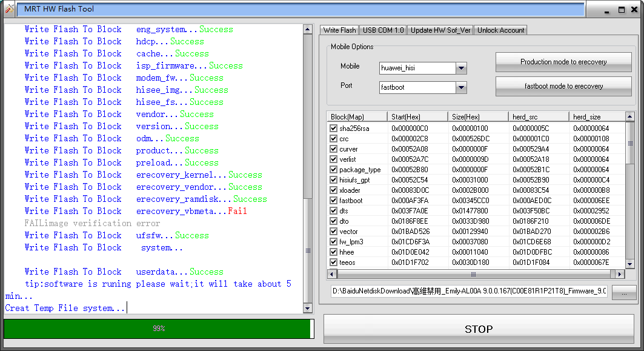Click herd_size value 0x000006EE in fastboot row

click(591, 200)
